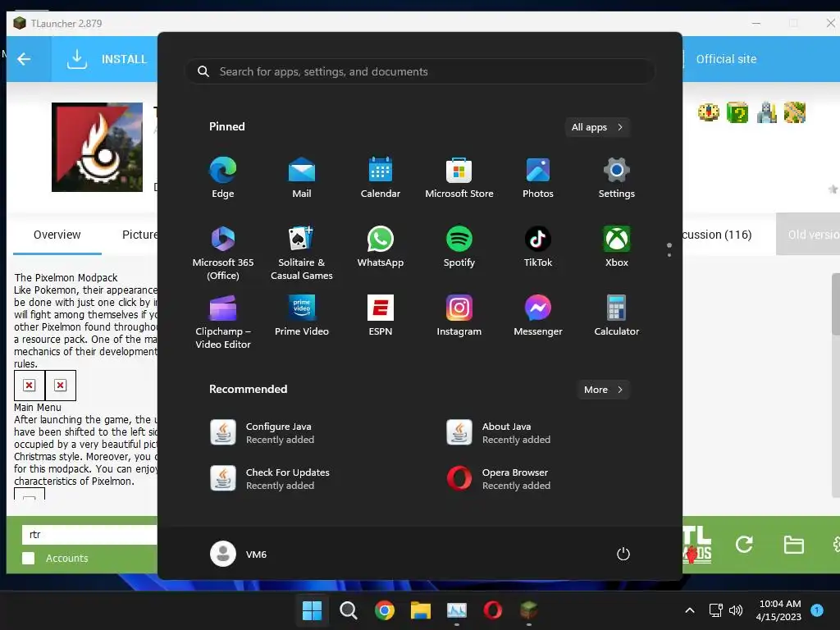The height and width of the screenshot is (630, 840).
Task: Open the Mail app
Action: [302, 177]
